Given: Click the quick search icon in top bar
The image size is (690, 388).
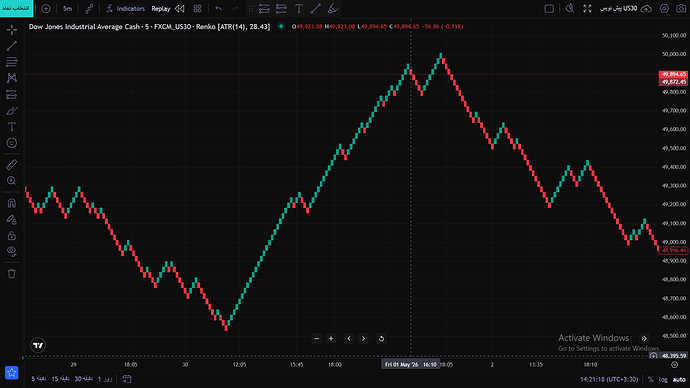Looking at the screenshot, I should pyautogui.click(x=570, y=9).
